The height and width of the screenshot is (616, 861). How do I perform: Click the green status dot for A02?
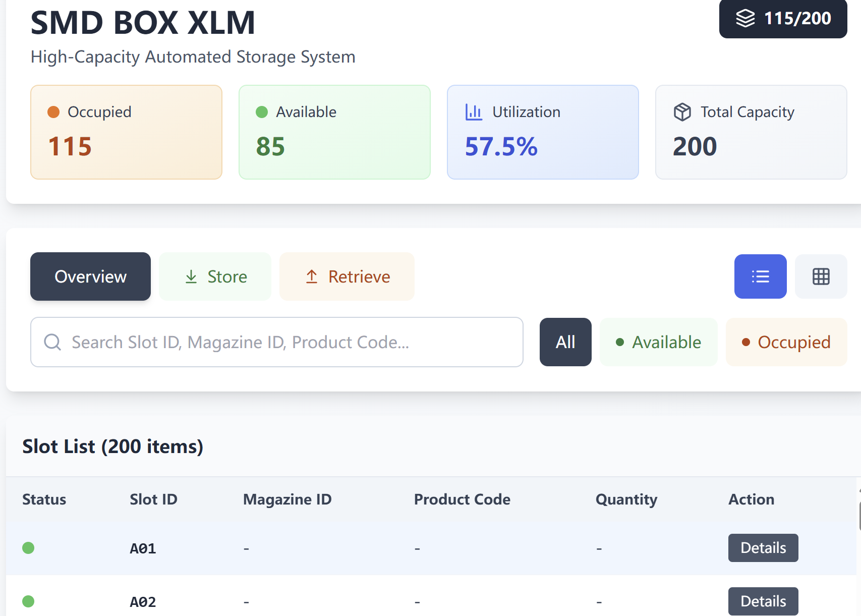click(28, 601)
